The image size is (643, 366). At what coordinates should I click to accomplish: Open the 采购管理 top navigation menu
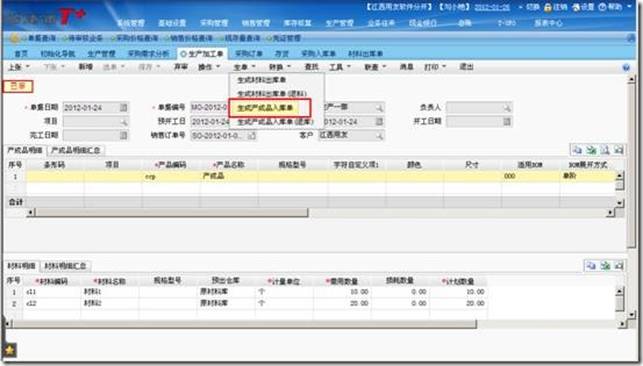pos(214,23)
